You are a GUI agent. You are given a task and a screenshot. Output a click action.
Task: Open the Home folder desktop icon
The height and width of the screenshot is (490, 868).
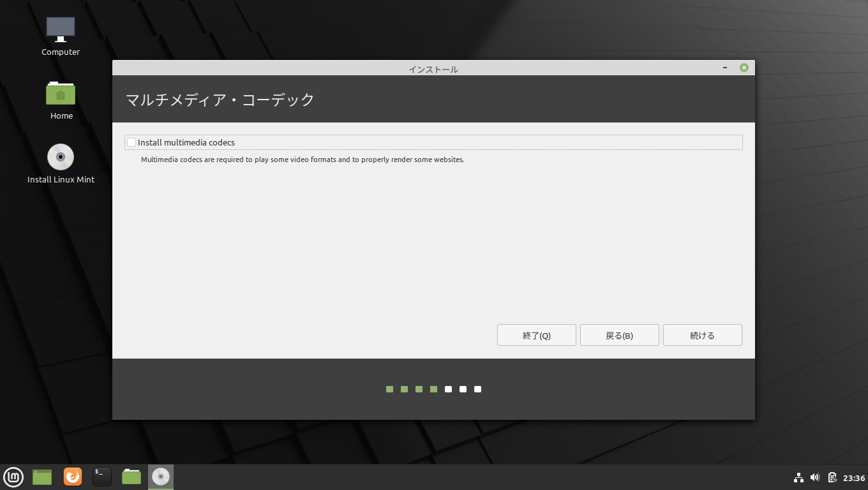point(61,100)
